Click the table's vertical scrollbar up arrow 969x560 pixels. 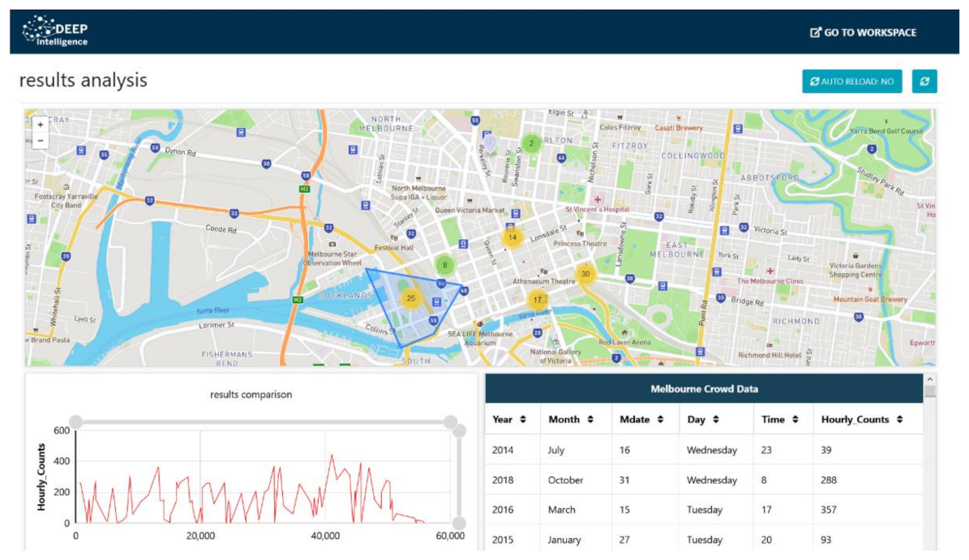[x=929, y=379]
